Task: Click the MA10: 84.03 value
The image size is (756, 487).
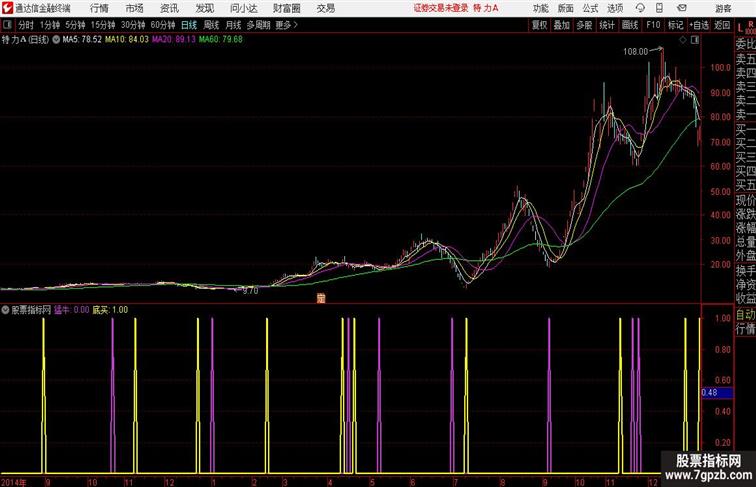Action: (127, 40)
